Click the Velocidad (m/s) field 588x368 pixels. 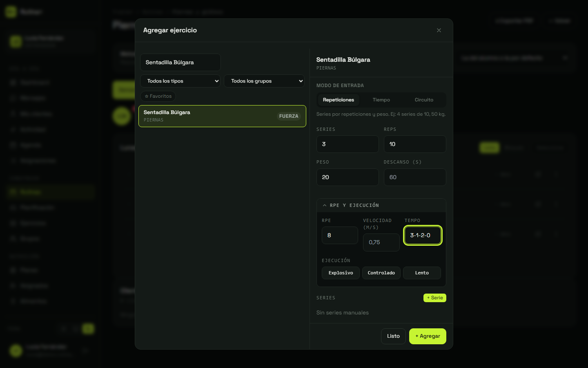[x=381, y=242]
